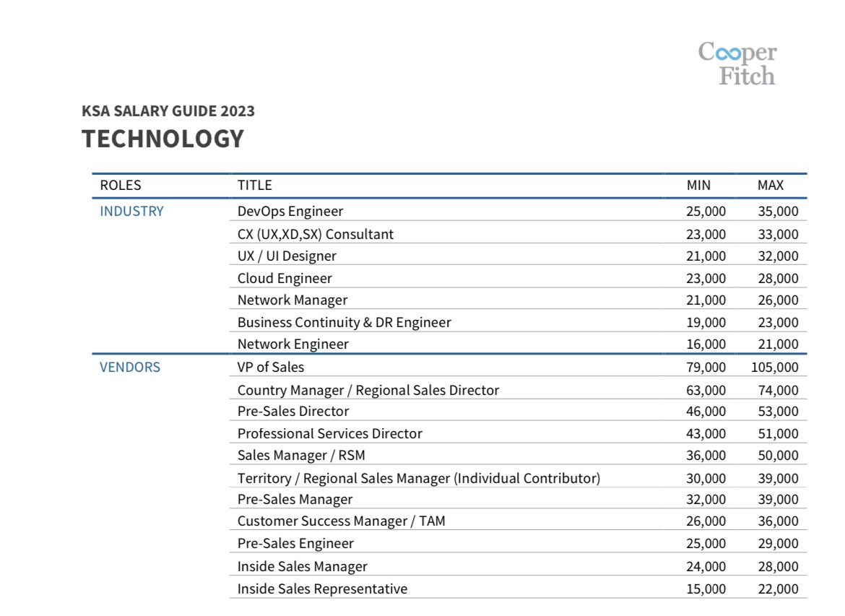Click UX / UI Designer max 32,000

778,256
